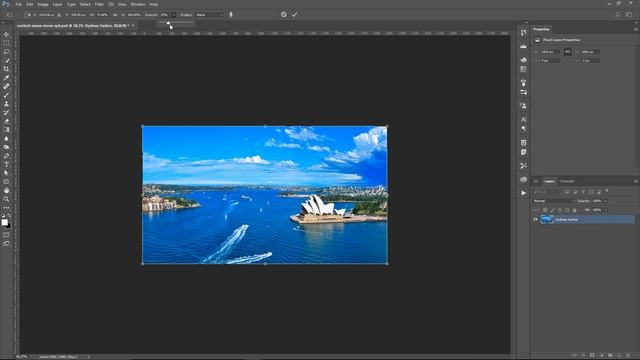640x360 pixels.
Task: Toggle Quick Mask mode
Action: pos(6,235)
